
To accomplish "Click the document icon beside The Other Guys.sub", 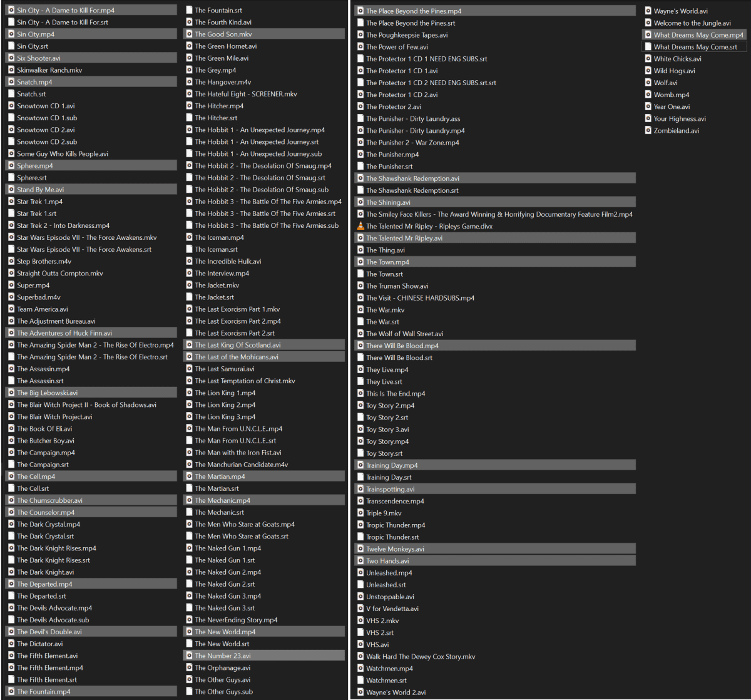I will point(189,691).
